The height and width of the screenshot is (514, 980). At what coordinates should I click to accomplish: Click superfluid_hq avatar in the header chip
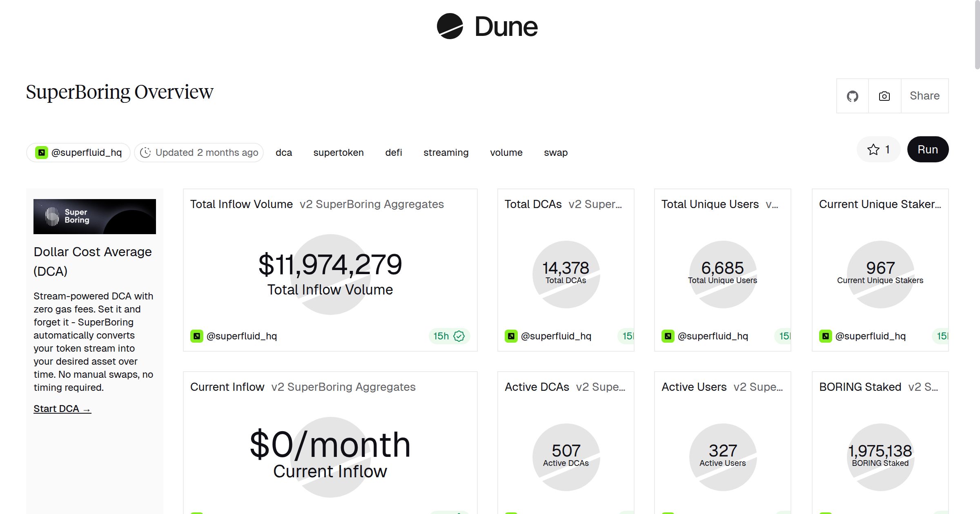(42, 153)
